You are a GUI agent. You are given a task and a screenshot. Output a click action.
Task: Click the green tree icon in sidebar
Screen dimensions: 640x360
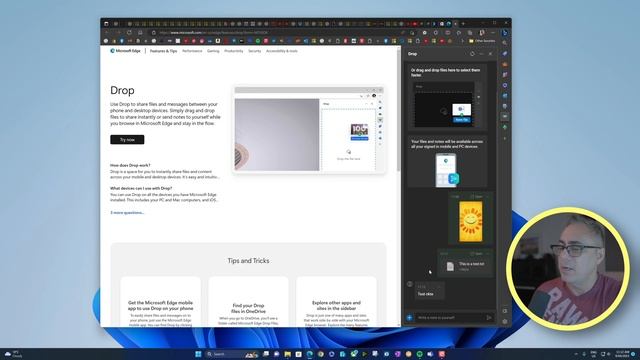click(505, 127)
